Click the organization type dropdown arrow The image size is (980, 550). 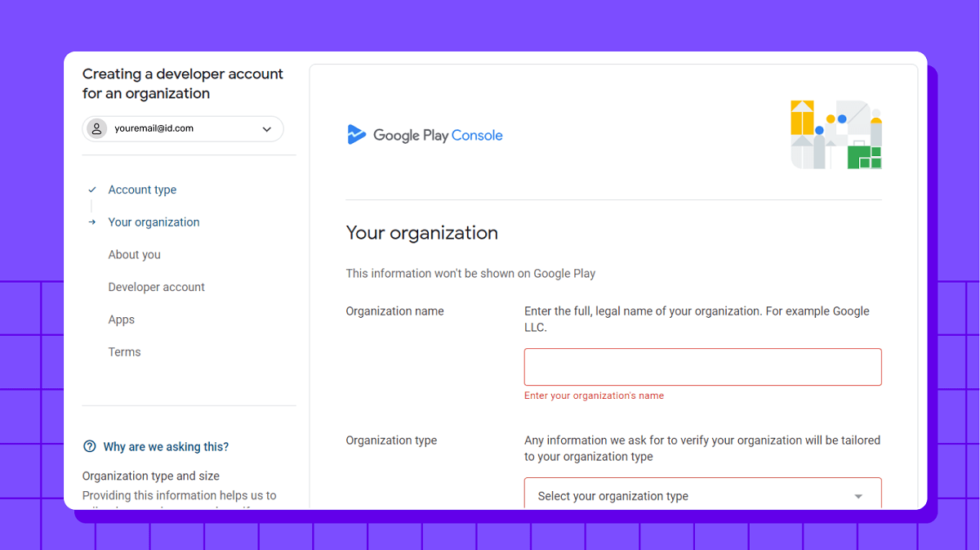coord(858,496)
